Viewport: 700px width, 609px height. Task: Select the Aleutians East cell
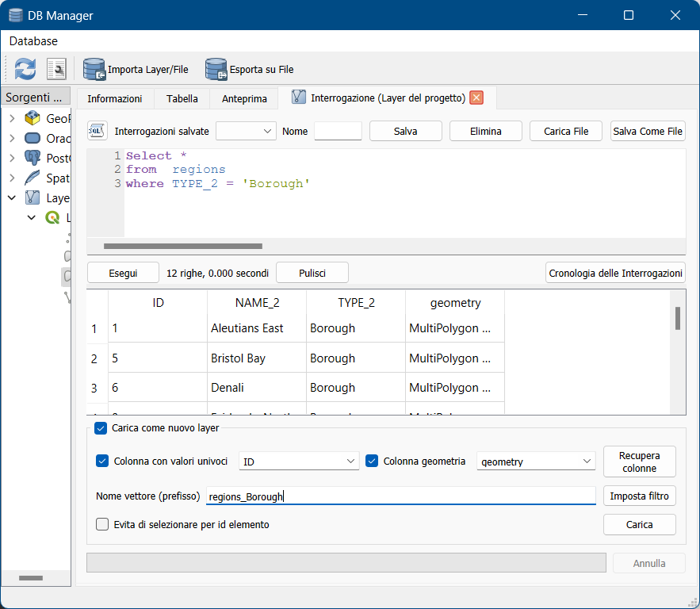[257, 328]
